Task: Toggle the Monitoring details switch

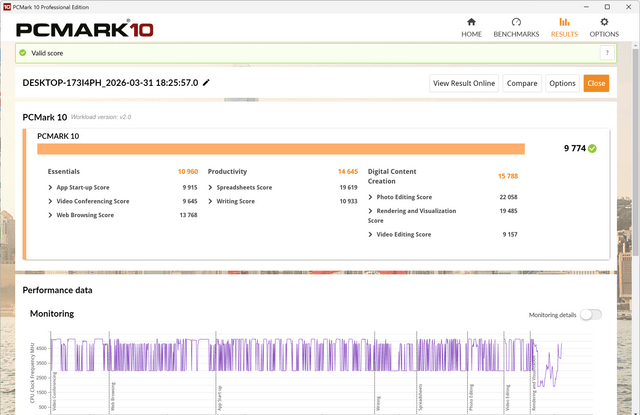Action: pyautogui.click(x=591, y=315)
